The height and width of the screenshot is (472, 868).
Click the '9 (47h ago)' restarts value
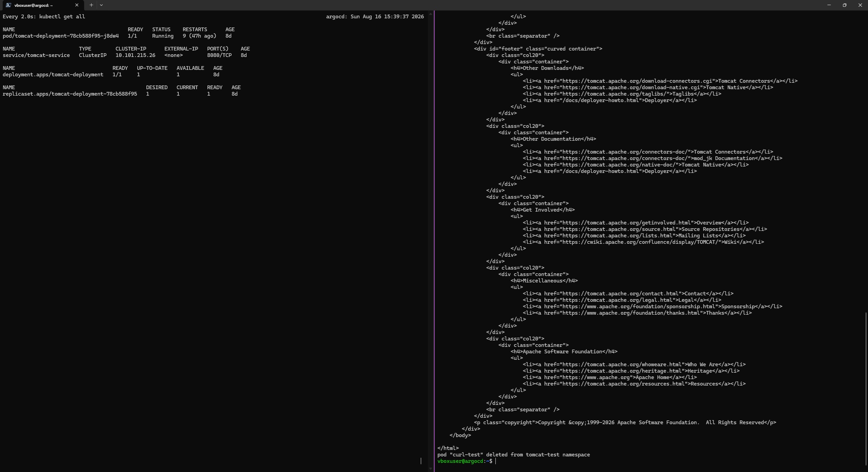[199, 36]
